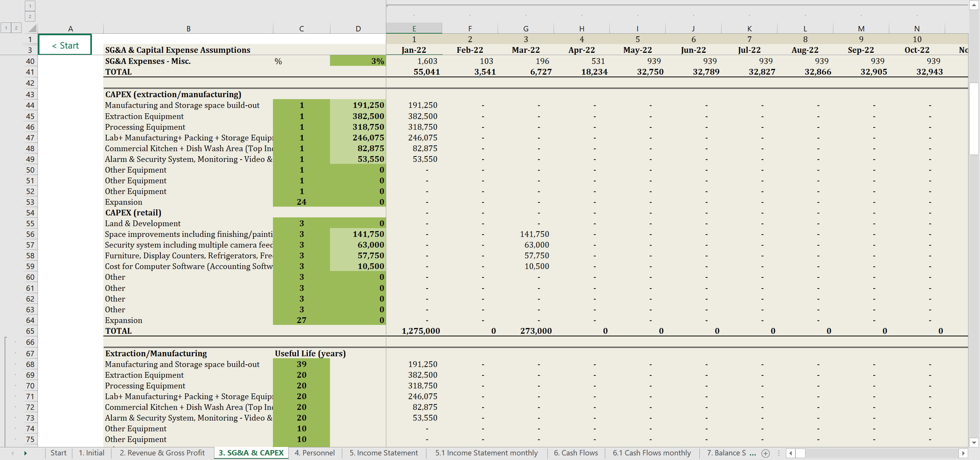The height and width of the screenshot is (460, 980).
Task: Click vertical scrollbar up arrow
Action: coord(974,5)
